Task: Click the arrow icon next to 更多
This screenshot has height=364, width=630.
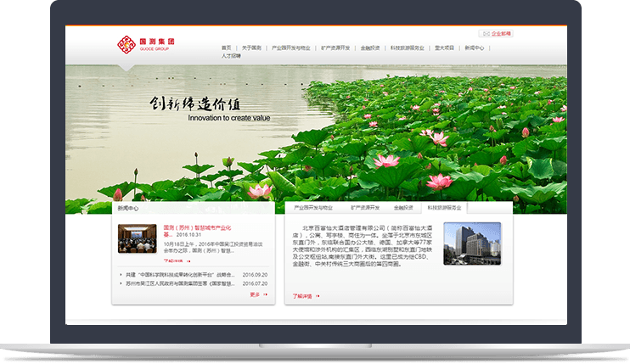Action: [265, 294]
